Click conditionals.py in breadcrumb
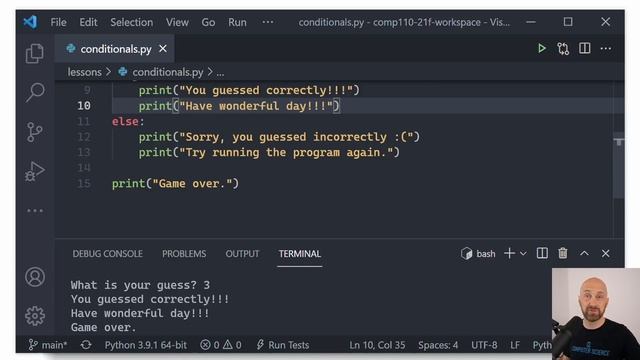 (x=167, y=72)
